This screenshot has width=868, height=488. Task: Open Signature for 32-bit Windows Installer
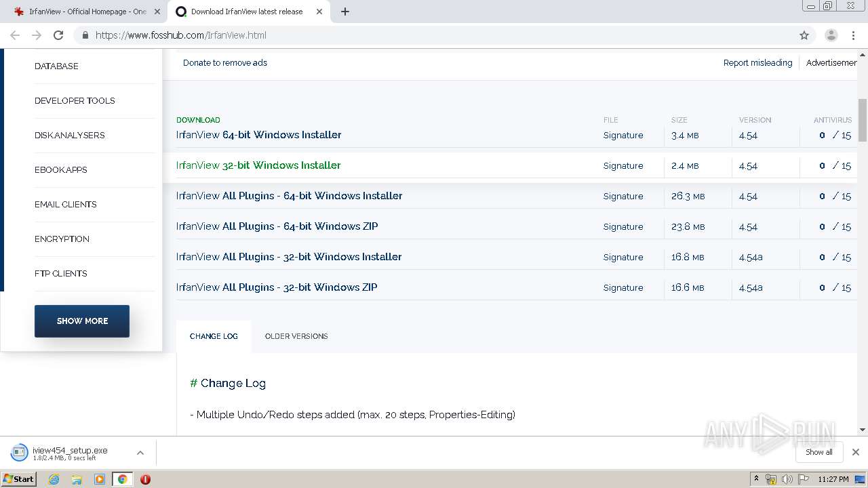click(x=623, y=166)
